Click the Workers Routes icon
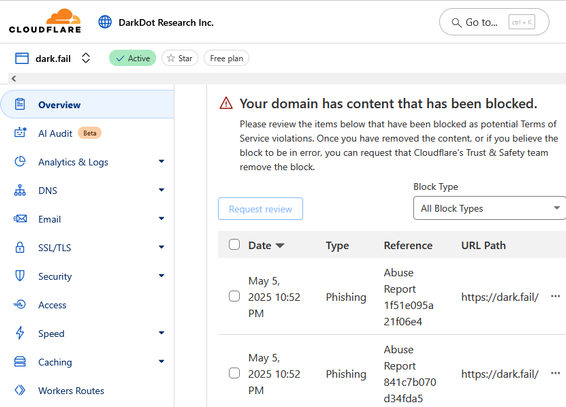The width and height of the screenshot is (566, 407). [x=20, y=390]
